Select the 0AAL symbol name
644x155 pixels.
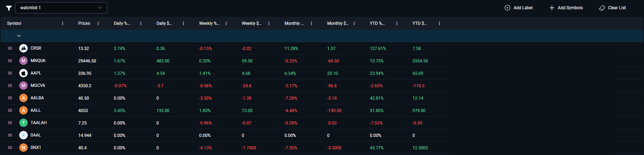coord(36,135)
